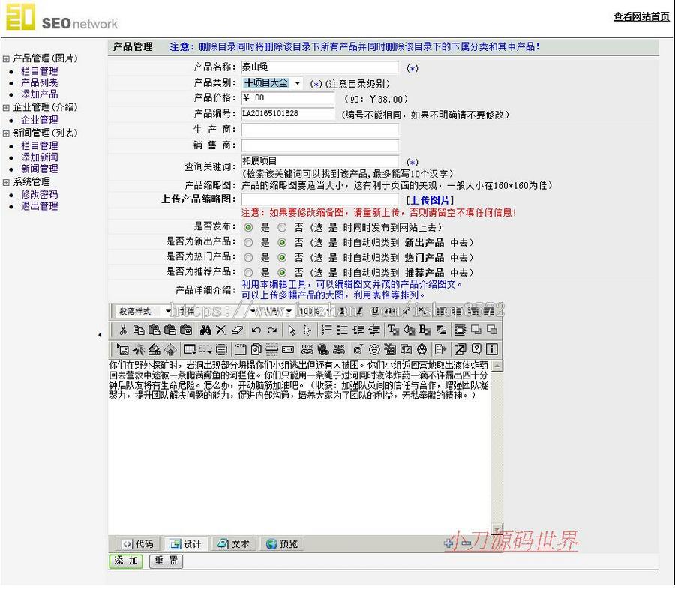Screen dimensions: 675x616
Task: Open 产品列表 in the sidebar
Action: click(40, 82)
